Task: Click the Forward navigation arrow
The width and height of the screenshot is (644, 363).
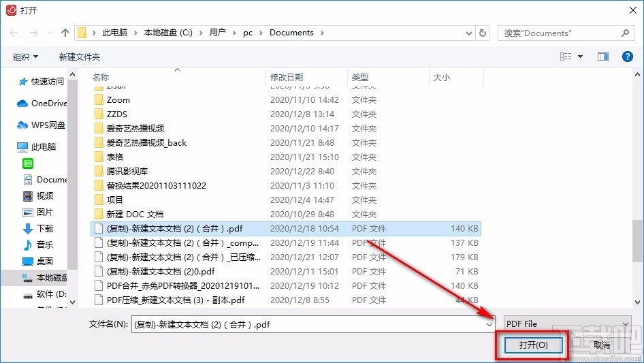Action: [33, 33]
